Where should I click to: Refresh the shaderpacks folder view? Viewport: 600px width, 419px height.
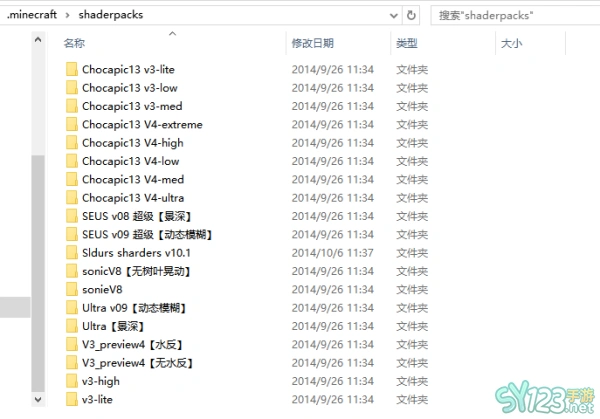coord(411,15)
